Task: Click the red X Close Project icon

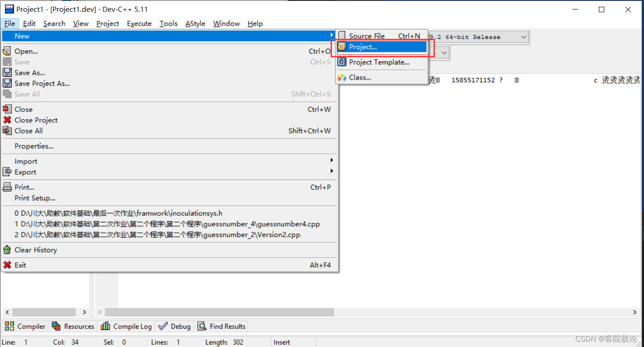Action: (x=7, y=120)
